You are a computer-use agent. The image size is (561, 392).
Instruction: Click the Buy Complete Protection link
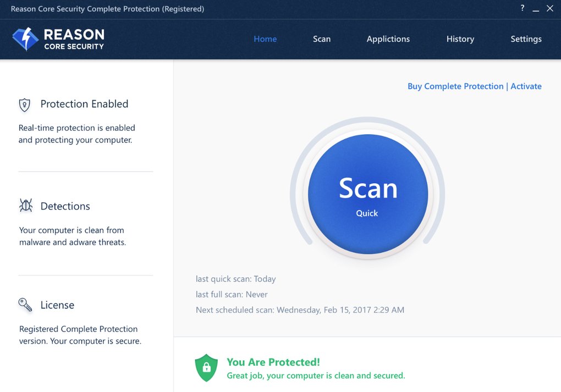tap(455, 86)
